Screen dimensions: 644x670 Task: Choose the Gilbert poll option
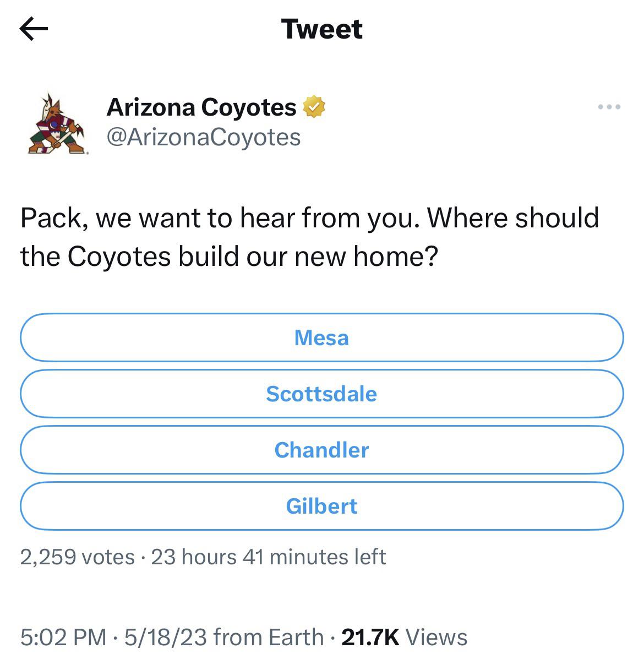click(322, 506)
